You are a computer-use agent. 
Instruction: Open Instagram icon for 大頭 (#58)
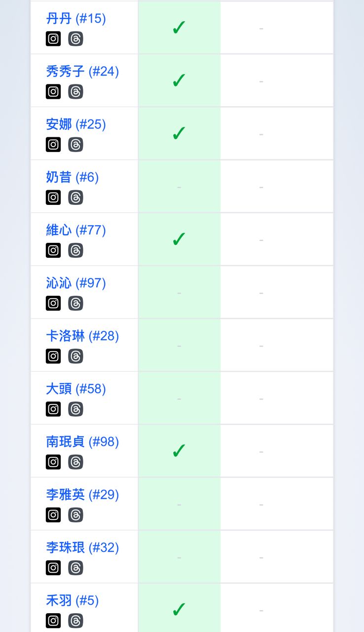[53, 409]
